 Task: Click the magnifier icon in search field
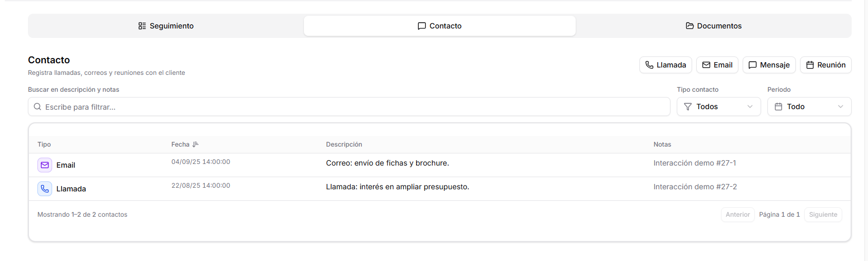tap(37, 107)
